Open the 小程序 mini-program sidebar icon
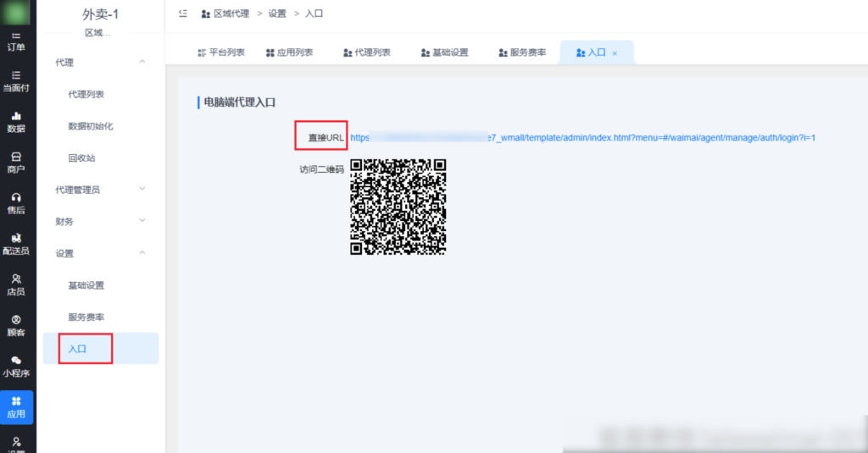This screenshot has width=868, height=453. point(16,367)
